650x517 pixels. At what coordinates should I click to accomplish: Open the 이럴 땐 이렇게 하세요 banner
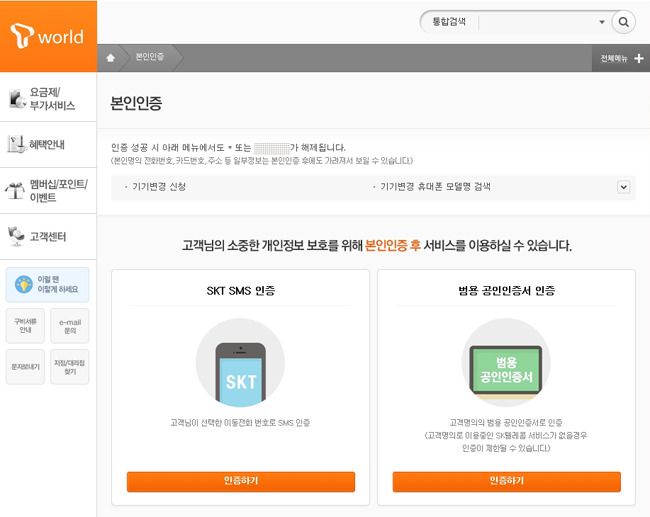(x=47, y=284)
